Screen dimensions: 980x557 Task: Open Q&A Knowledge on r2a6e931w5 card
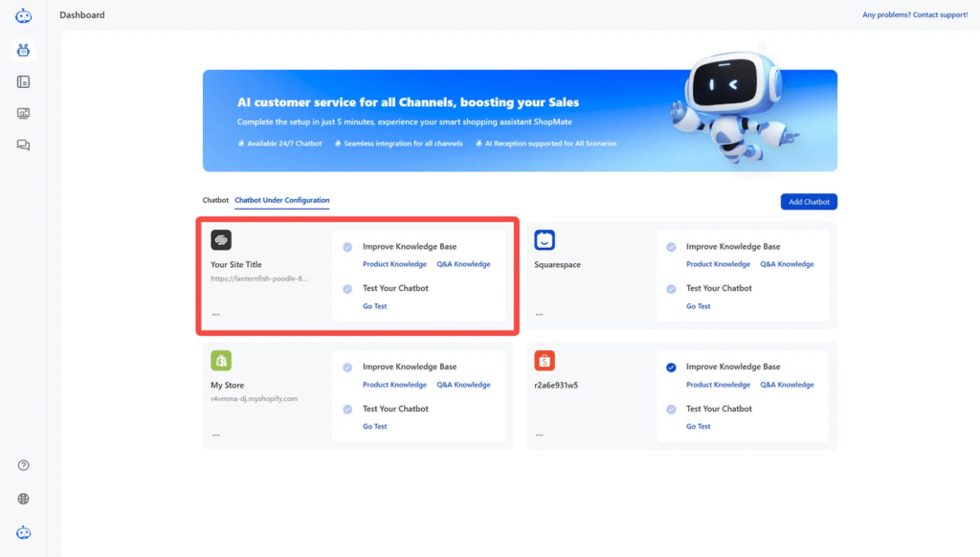[x=787, y=385]
